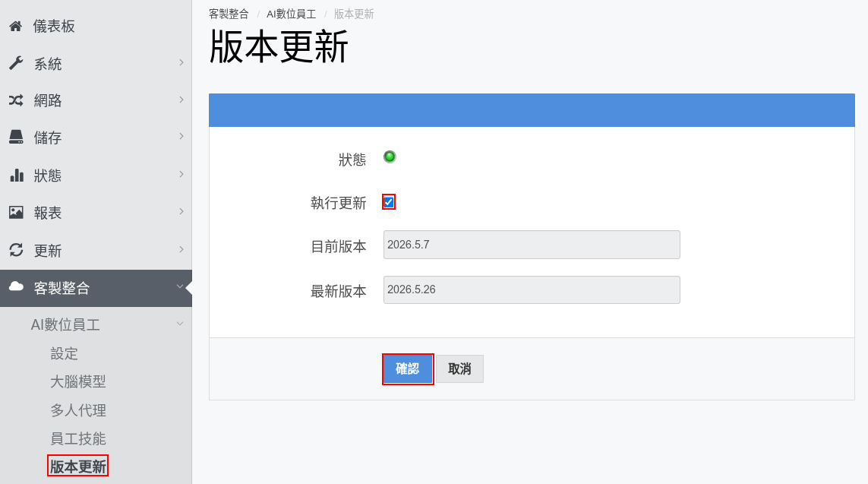Click the bar chart icon beside 狀態
The width and height of the screenshot is (868, 484).
[17, 176]
